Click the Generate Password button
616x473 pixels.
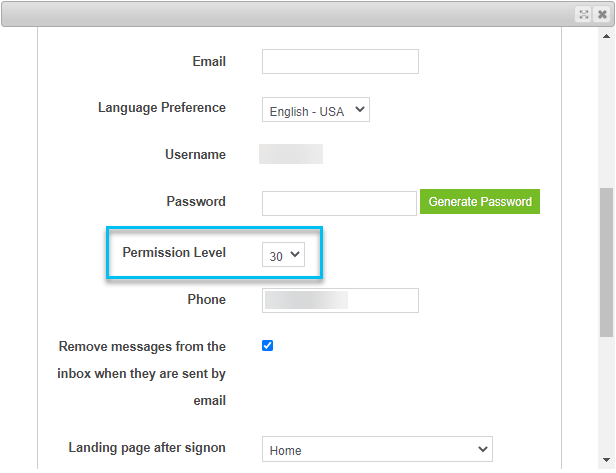coord(480,202)
